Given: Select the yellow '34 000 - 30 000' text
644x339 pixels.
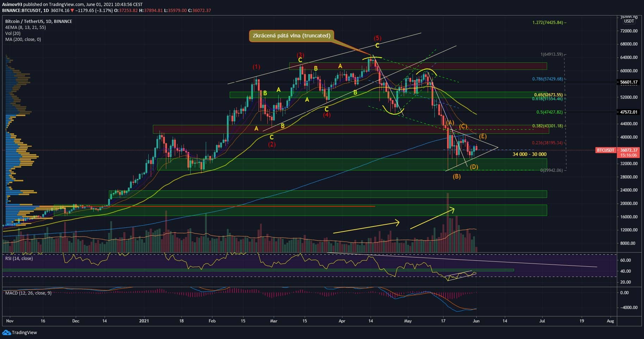Looking at the screenshot, I should click(530, 154).
